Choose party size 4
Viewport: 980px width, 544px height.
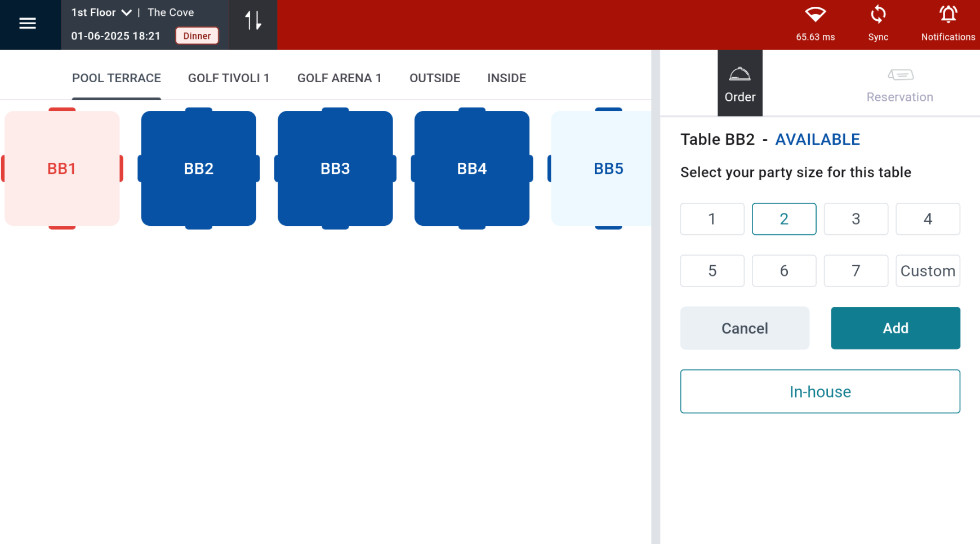pyautogui.click(x=927, y=219)
